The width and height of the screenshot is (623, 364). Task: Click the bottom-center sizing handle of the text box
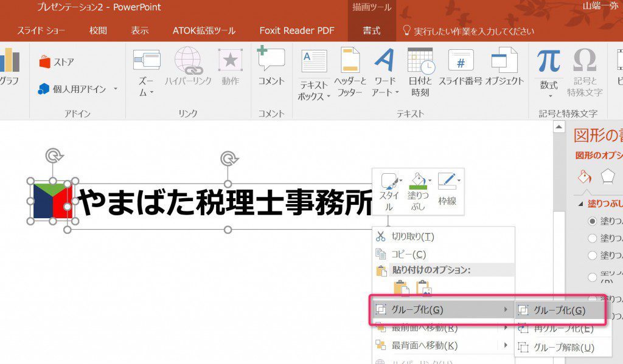(x=228, y=230)
